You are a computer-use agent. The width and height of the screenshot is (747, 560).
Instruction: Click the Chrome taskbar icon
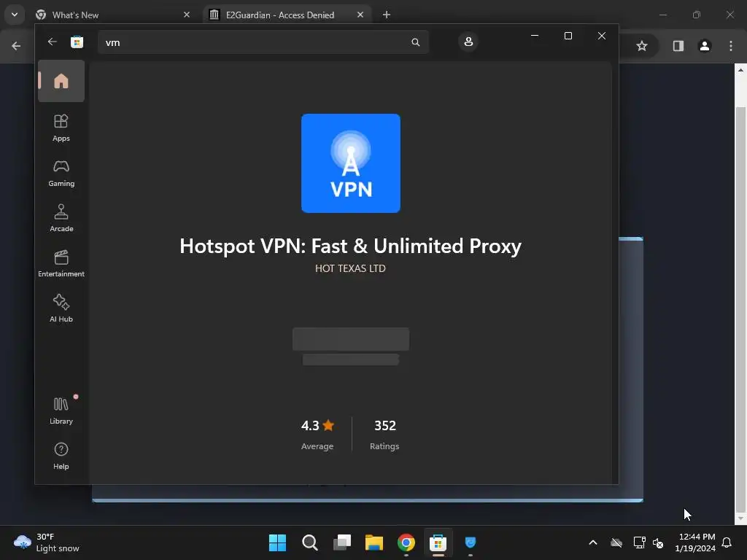[406, 542]
